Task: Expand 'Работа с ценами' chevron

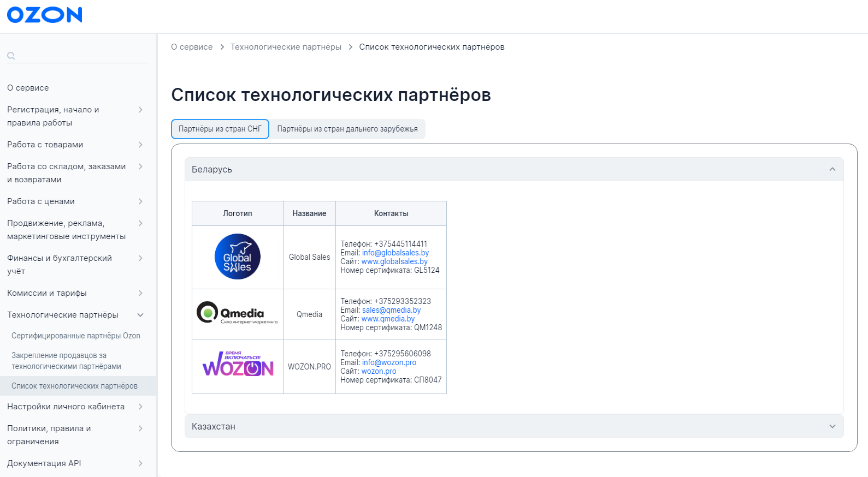Action: pyautogui.click(x=140, y=201)
